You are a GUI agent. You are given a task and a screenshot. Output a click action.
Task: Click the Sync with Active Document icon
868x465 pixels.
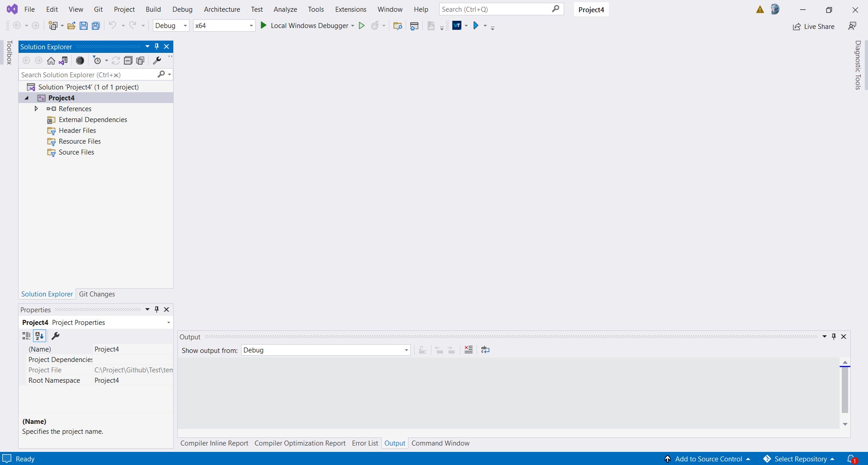63,60
